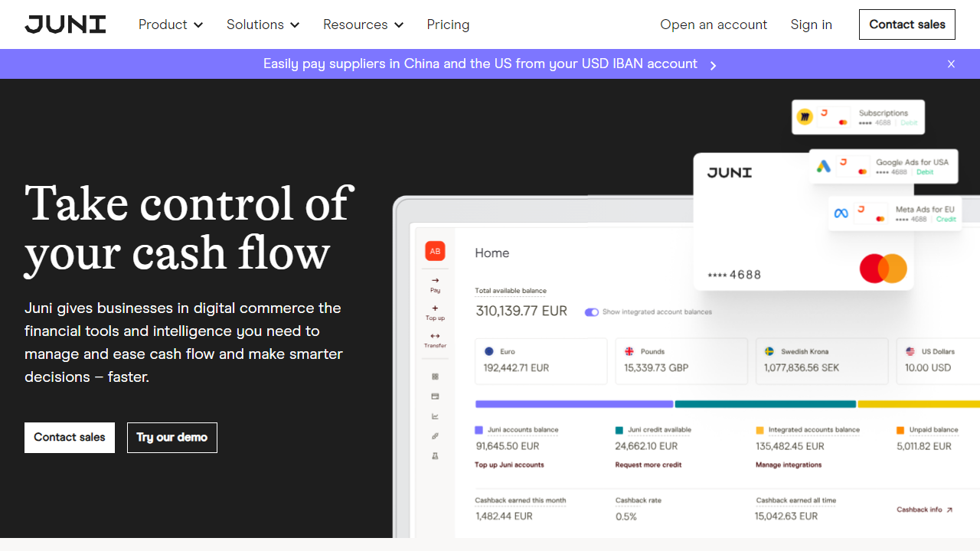Dismiss the purple announcement banner
The width and height of the screenshot is (980, 551).
(x=951, y=64)
